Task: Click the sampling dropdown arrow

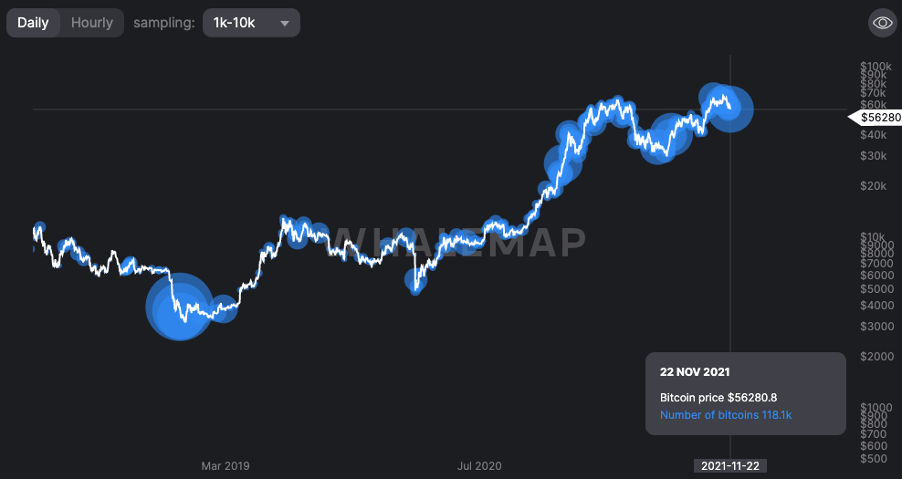Action: tap(286, 23)
